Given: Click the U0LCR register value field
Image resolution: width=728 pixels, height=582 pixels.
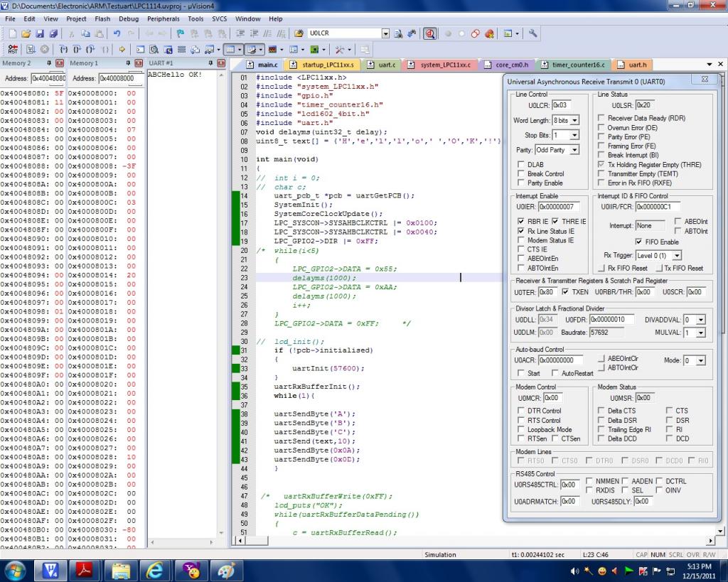Looking at the screenshot, I should 561,106.
